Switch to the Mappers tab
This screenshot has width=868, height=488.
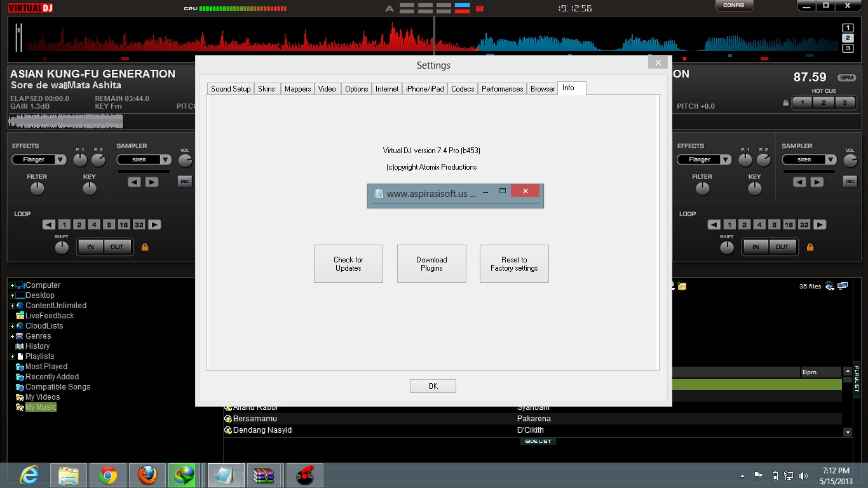click(x=297, y=89)
